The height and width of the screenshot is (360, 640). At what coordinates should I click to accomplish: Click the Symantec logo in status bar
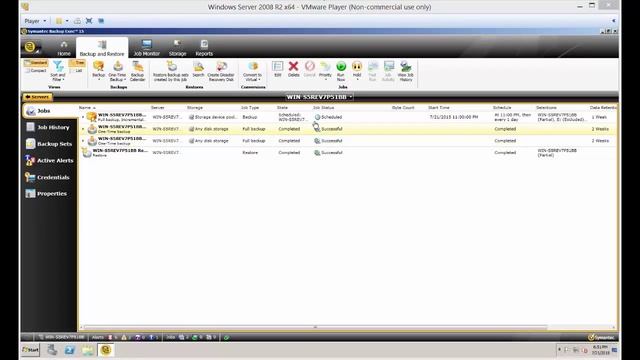pos(601,337)
